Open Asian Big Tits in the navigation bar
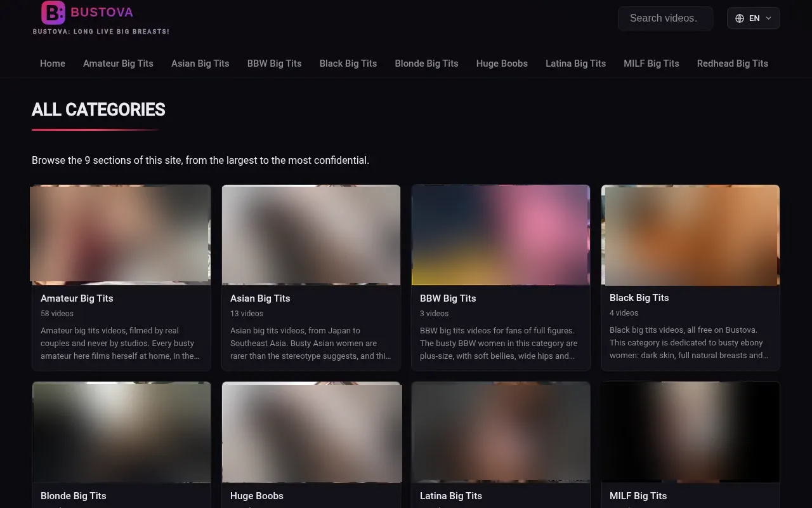This screenshot has height=508, width=812. click(x=200, y=63)
